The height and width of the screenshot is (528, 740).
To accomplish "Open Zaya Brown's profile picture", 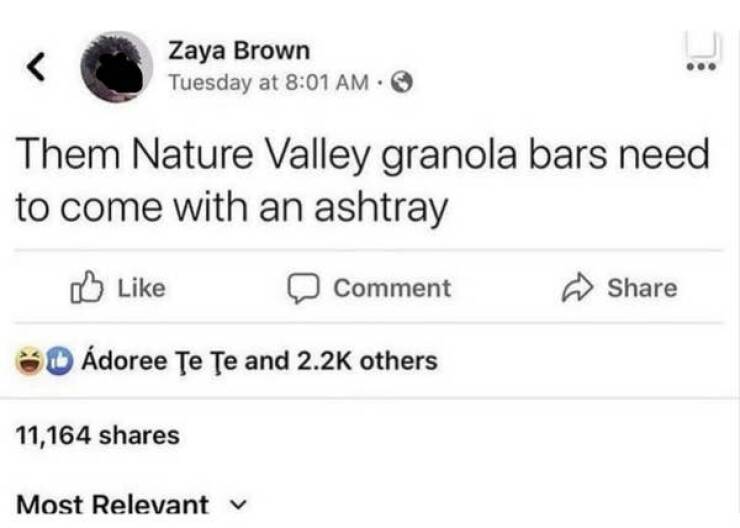I will tap(118, 66).
